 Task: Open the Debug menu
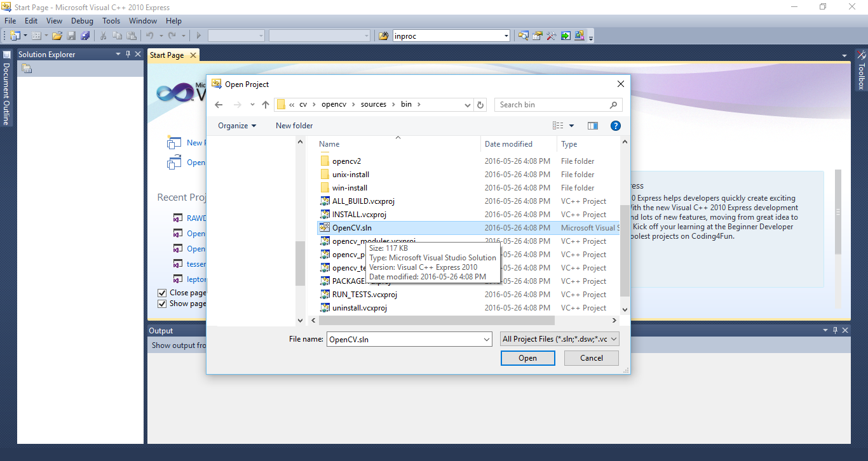82,21
